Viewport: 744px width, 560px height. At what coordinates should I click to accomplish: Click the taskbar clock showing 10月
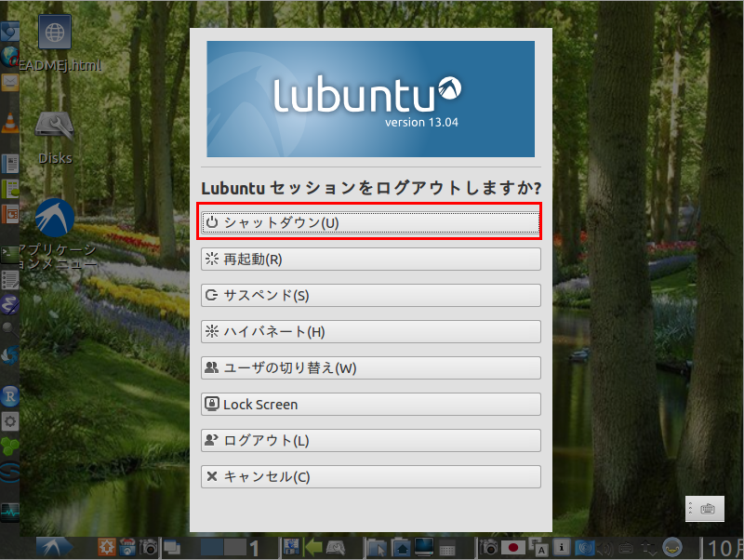pos(724,549)
